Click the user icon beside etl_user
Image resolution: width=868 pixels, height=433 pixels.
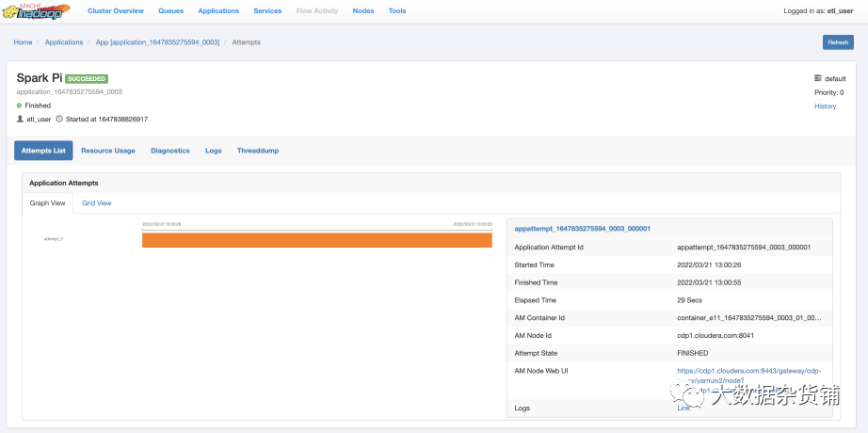(x=20, y=119)
